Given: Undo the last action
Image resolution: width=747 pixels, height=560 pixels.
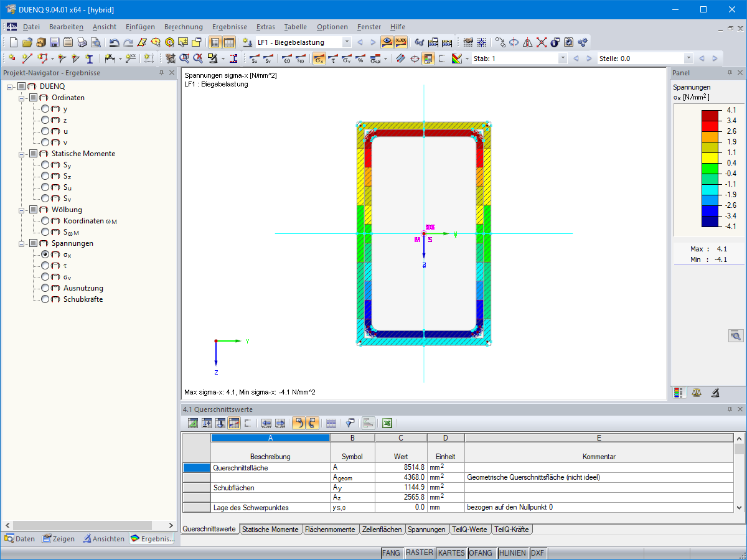Looking at the screenshot, I should coord(114,42).
